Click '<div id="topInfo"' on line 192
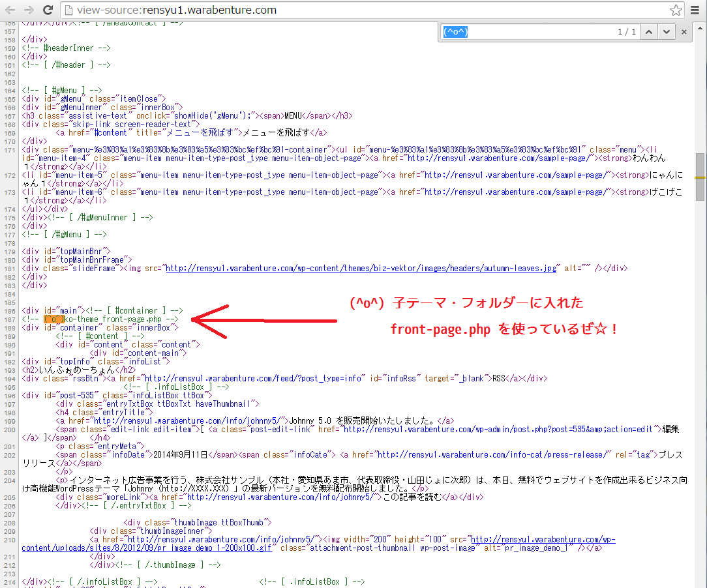This screenshot has width=707, height=588. (x=57, y=361)
